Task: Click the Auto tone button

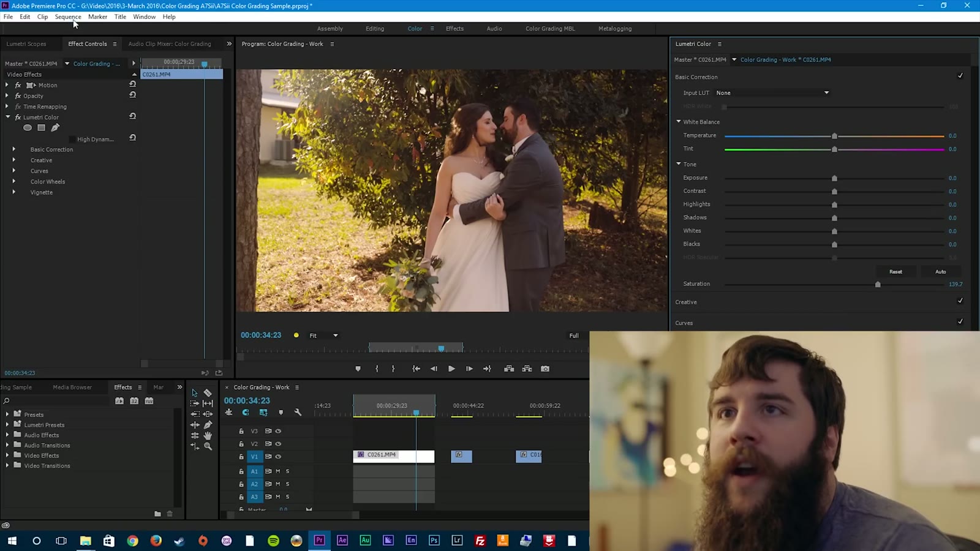Action: [941, 272]
